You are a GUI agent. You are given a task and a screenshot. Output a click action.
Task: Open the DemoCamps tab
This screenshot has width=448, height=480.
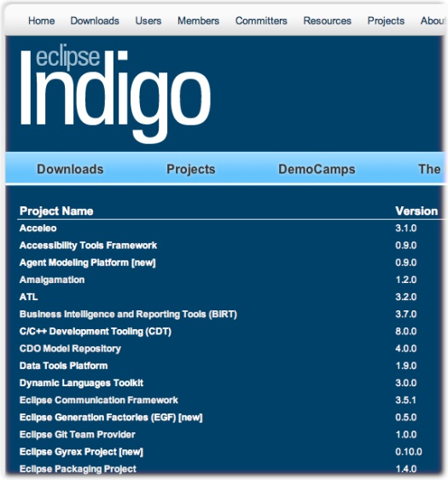pyautogui.click(x=317, y=170)
